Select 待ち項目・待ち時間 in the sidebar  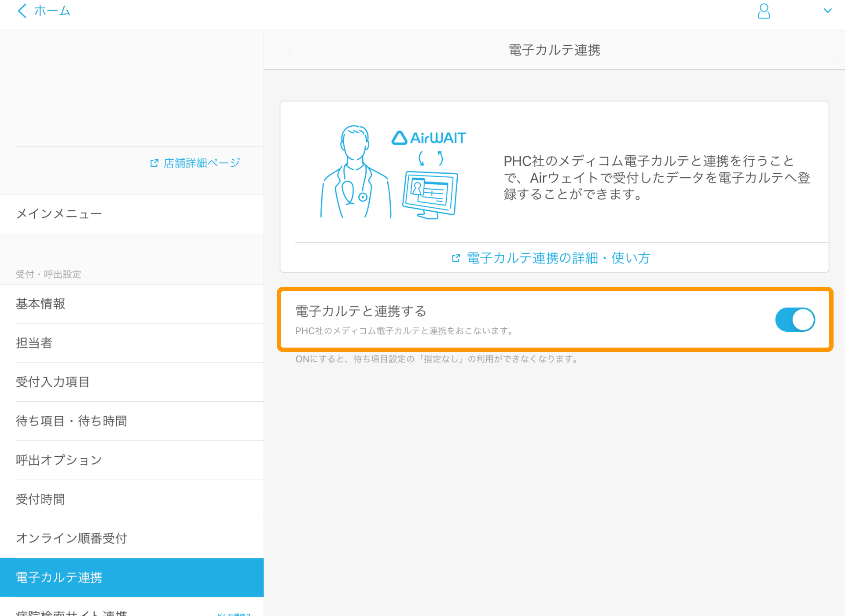click(132, 421)
